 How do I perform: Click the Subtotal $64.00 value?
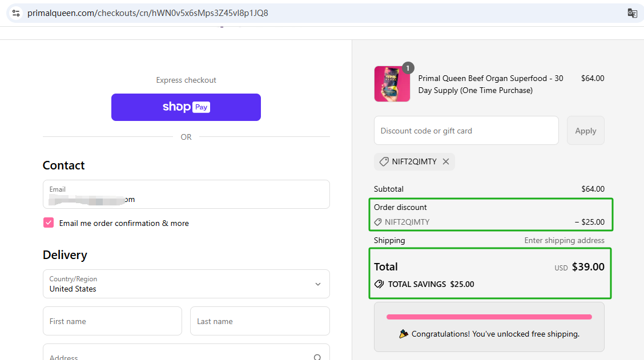(x=593, y=189)
